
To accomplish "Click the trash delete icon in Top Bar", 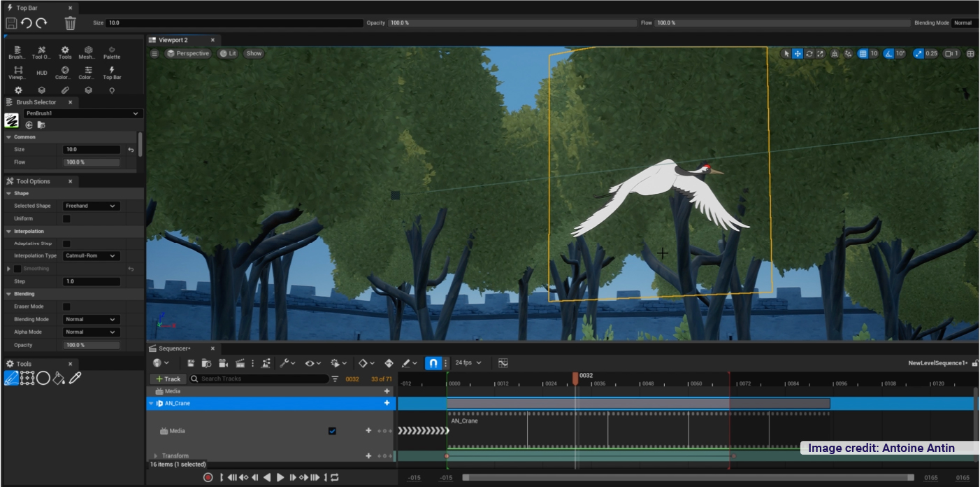I will click(70, 23).
